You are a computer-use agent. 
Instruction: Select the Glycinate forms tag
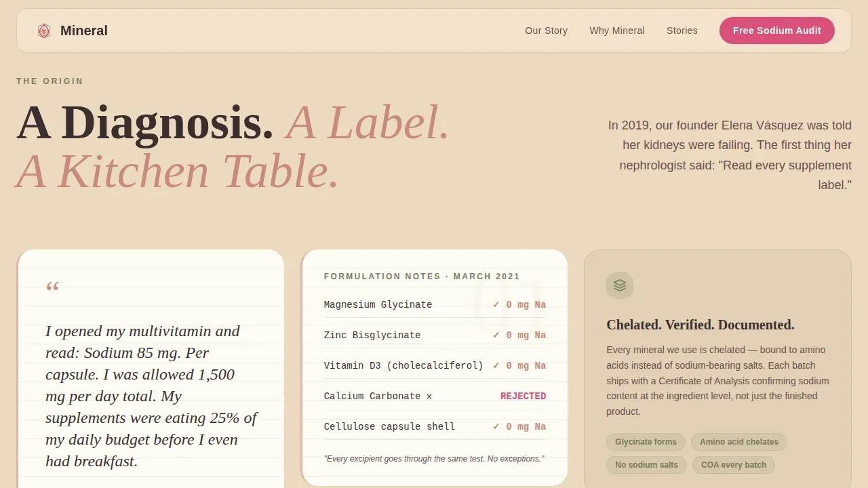point(646,442)
